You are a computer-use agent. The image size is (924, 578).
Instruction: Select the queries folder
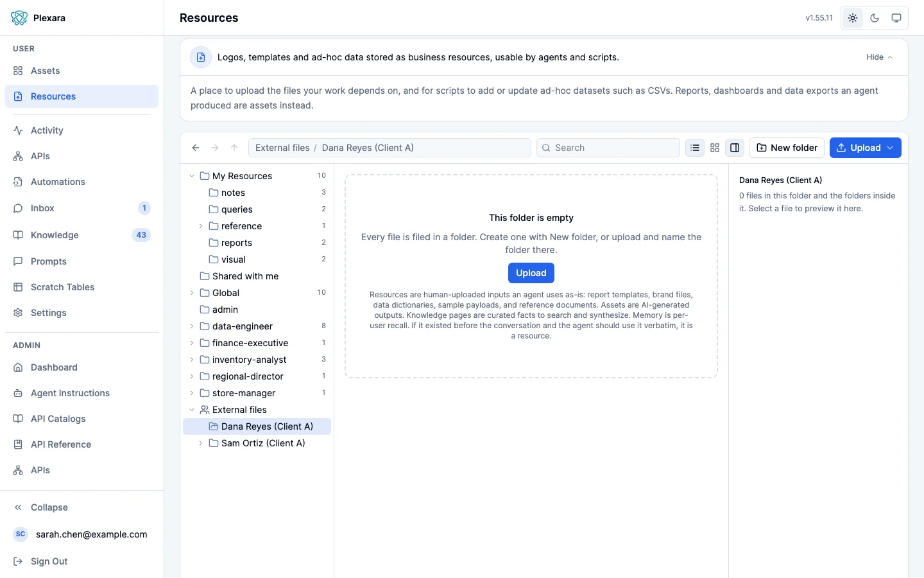[x=257, y=209]
